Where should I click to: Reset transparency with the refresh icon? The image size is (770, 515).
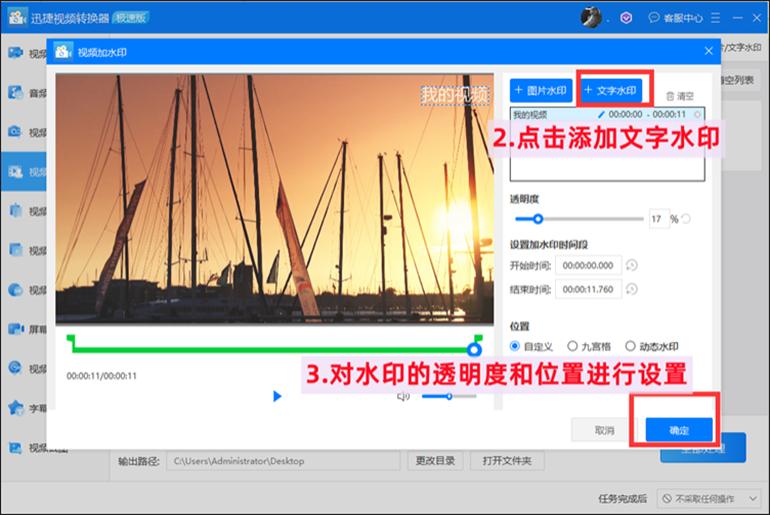click(x=686, y=219)
